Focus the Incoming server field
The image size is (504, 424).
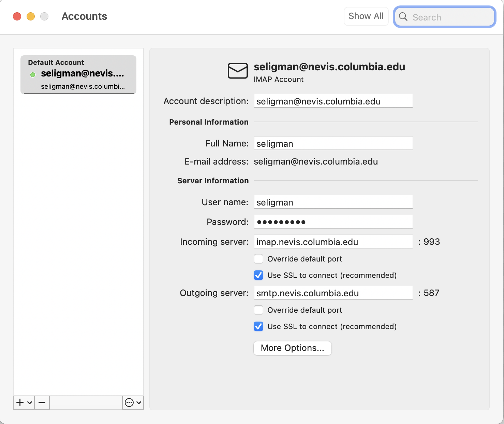333,242
